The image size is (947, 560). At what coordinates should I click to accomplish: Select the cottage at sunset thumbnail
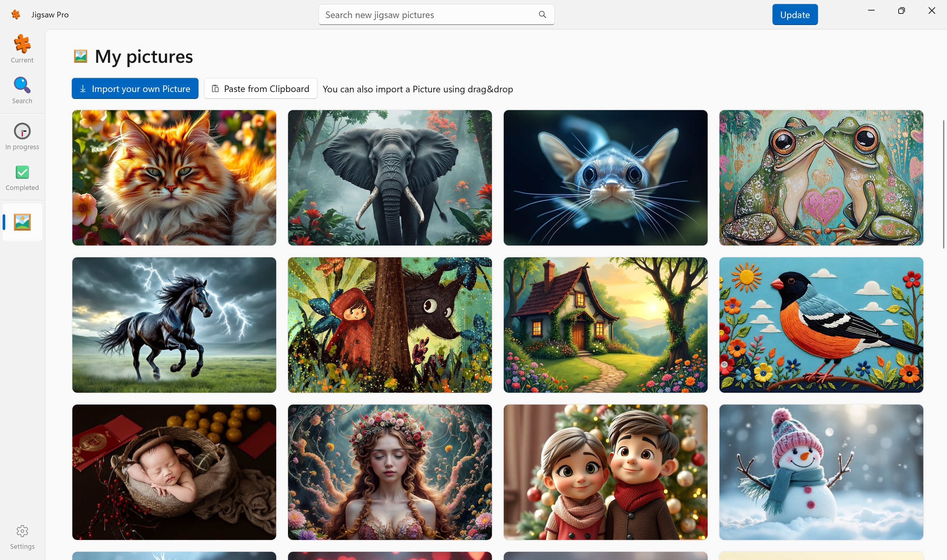coord(605,325)
